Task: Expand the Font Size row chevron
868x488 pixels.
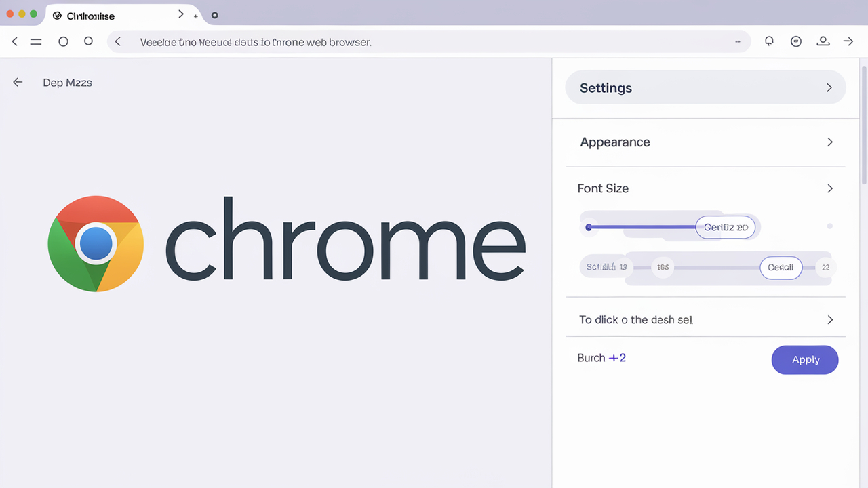Action: (829, 188)
